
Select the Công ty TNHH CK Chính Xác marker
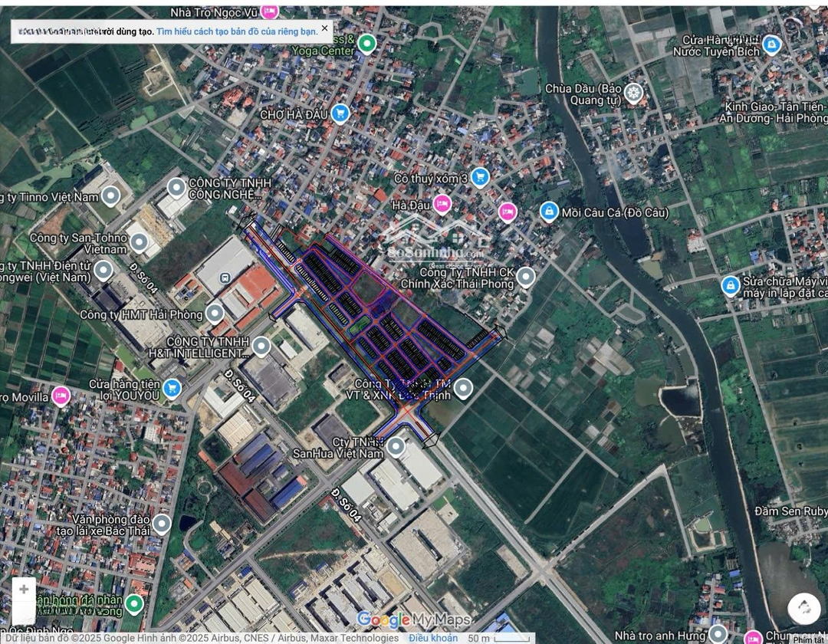(x=525, y=277)
